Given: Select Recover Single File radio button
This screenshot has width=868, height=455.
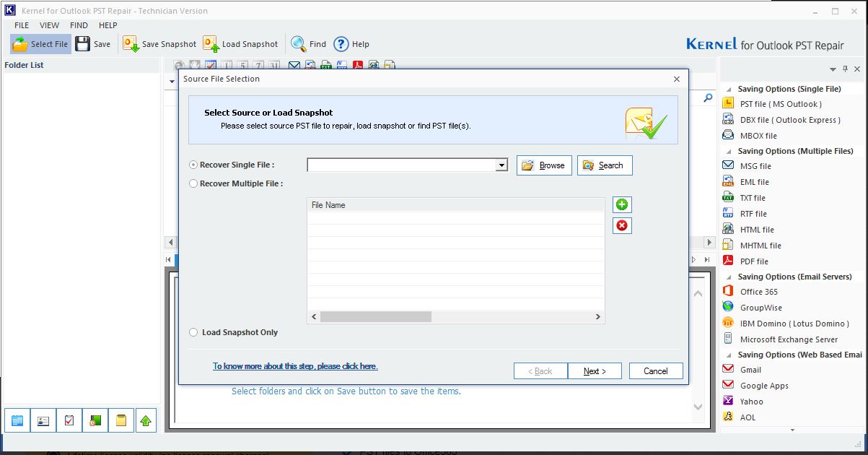Looking at the screenshot, I should click(193, 165).
